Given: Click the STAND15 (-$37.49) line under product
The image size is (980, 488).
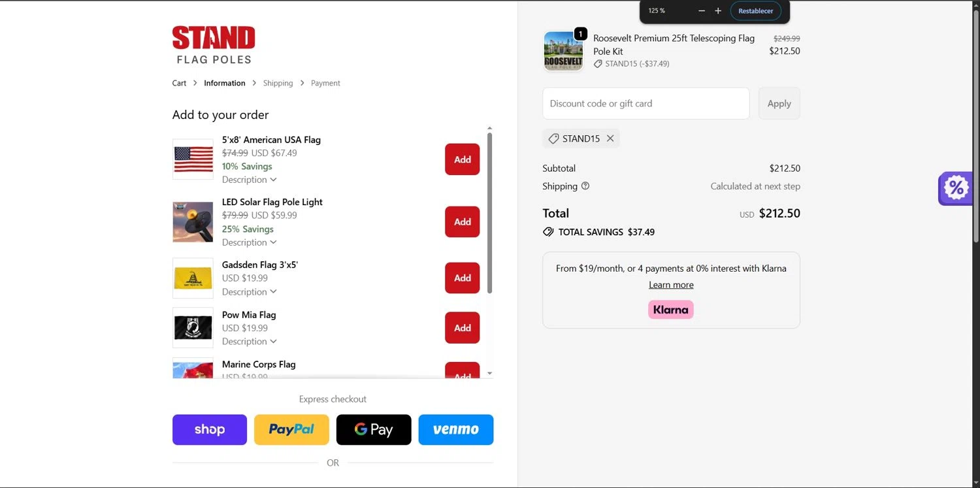Looking at the screenshot, I should (632, 64).
